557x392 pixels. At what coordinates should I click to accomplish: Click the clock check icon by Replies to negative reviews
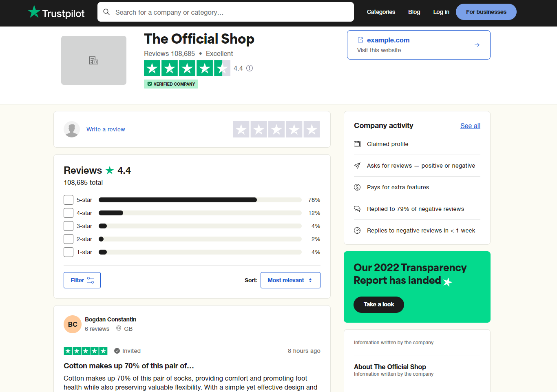[x=357, y=230]
